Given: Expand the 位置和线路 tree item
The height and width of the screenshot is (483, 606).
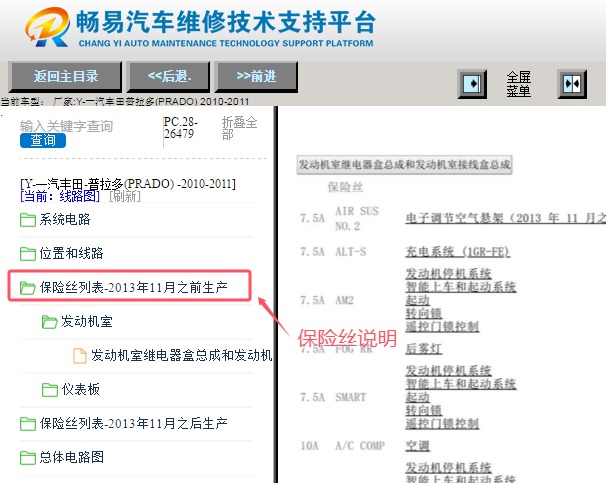Looking at the screenshot, I should 71,253.
